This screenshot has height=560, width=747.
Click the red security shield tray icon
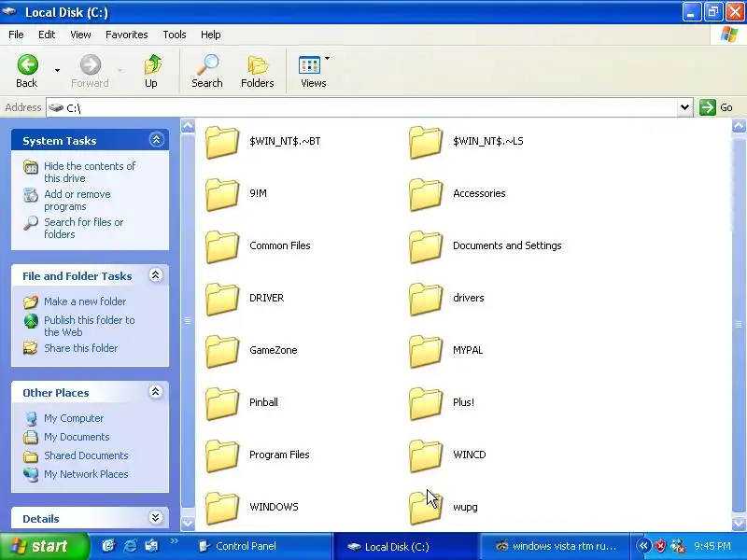660,546
